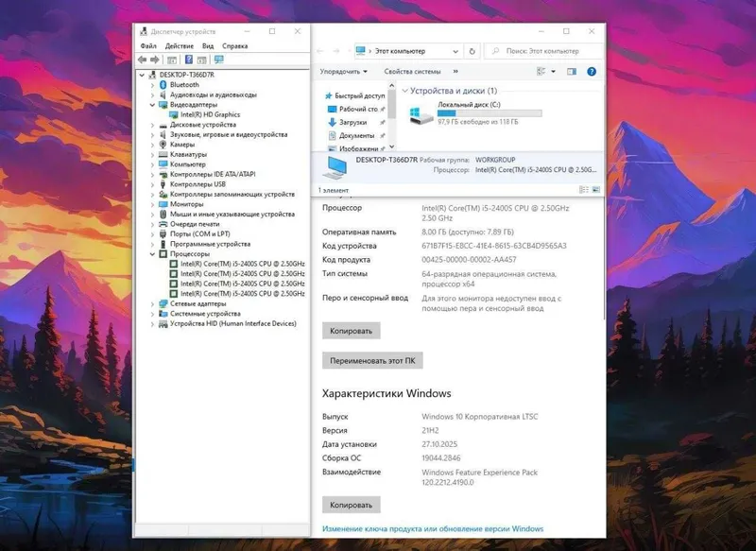
Task: Click the search Этот компьютер field
Action: pyautogui.click(x=544, y=51)
